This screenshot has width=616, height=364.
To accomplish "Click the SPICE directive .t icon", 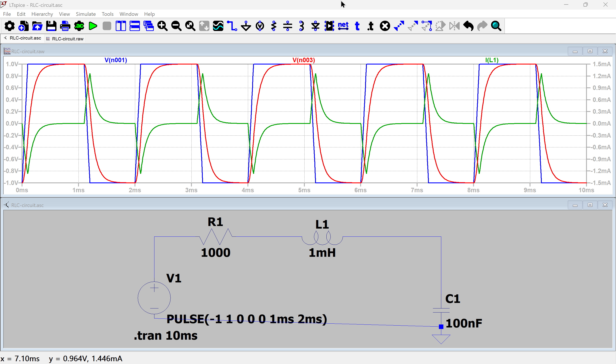I will (371, 26).
